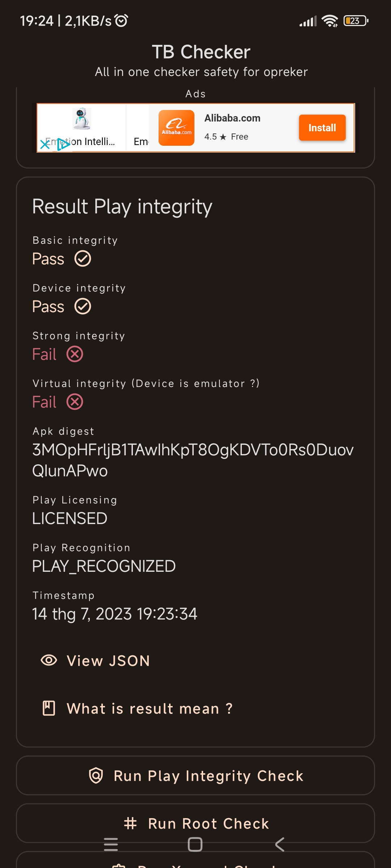Tap the Basic integrity pass checkmark icon
Image resolution: width=391 pixels, height=868 pixels.
pos(83,259)
